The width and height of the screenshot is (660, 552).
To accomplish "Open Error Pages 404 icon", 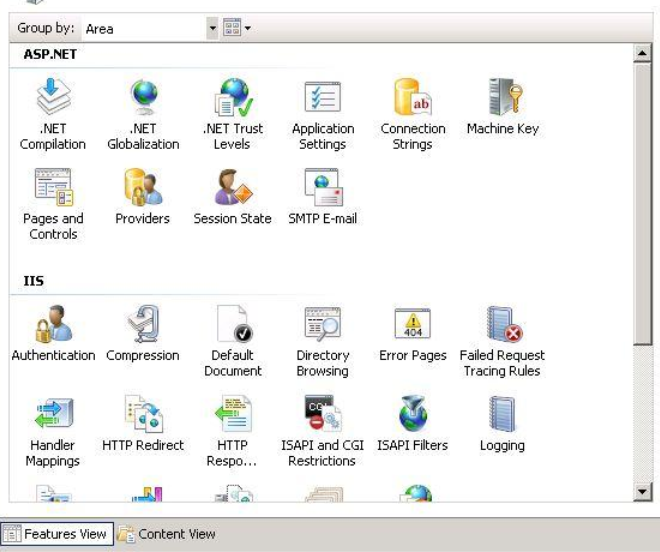I will coord(412,325).
